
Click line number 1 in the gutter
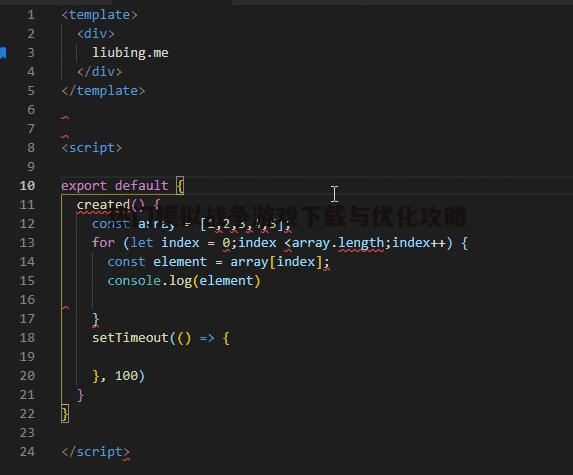(x=31, y=15)
